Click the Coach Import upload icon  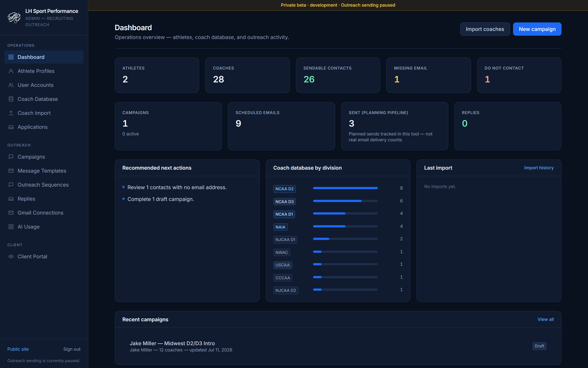[11, 113]
